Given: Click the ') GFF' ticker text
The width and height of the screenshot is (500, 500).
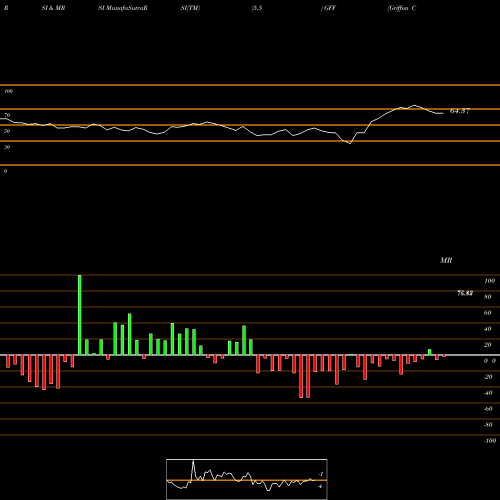Looking at the screenshot, I should 328,8.
